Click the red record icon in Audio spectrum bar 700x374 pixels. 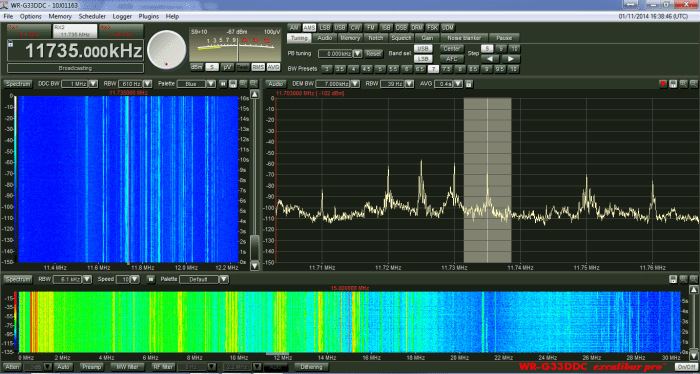pos(663,84)
